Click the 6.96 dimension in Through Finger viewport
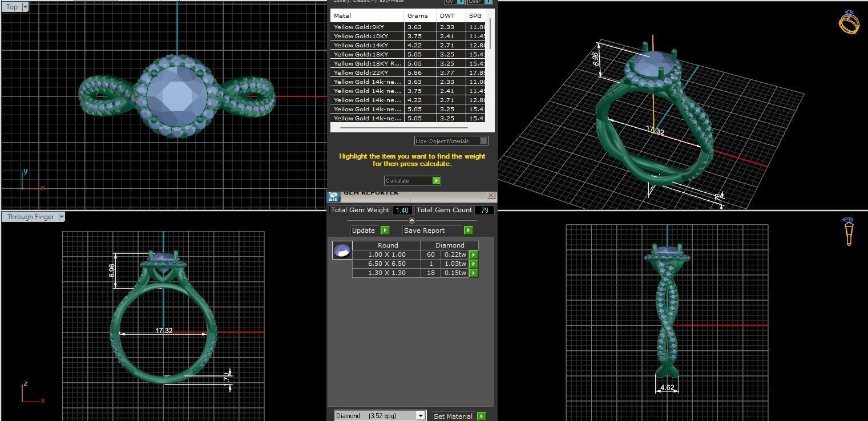 click(112, 270)
